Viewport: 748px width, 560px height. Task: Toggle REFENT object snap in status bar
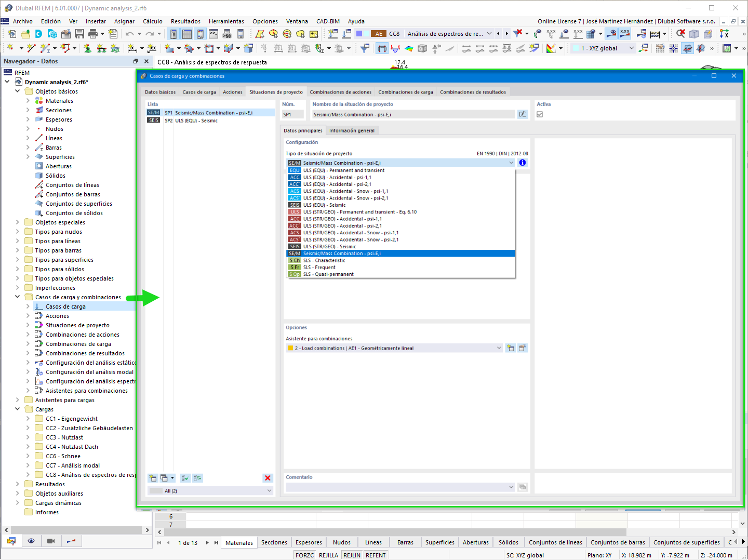pyautogui.click(x=376, y=555)
